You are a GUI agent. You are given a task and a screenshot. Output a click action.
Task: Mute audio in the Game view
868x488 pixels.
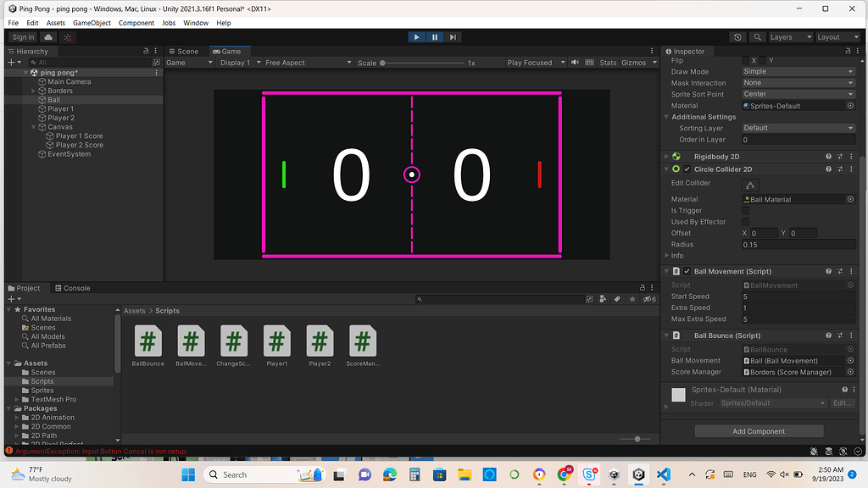pos(576,63)
